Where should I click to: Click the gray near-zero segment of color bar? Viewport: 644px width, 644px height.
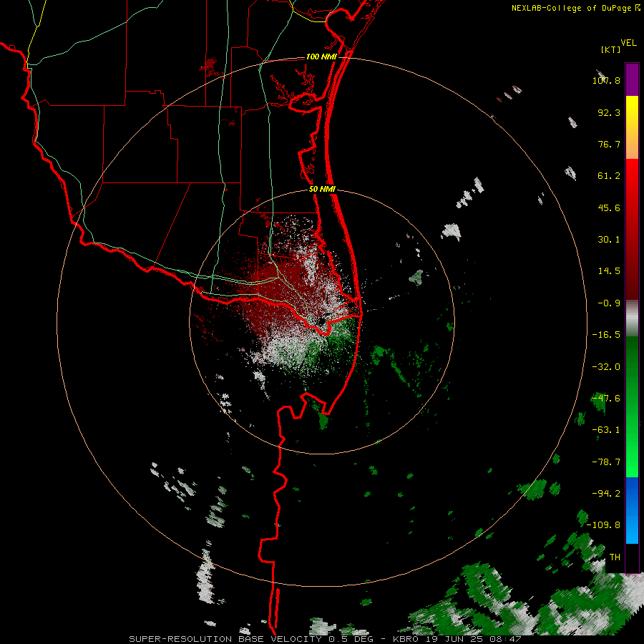pyautogui.click(x=632, y=318)
